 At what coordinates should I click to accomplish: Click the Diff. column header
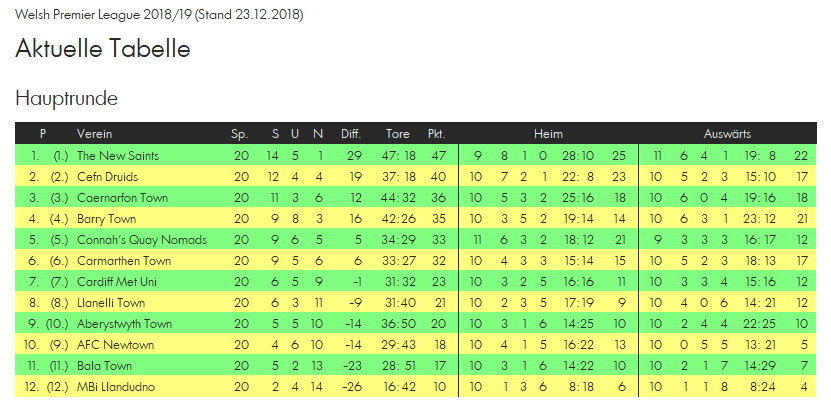click(x=351, y=134)
